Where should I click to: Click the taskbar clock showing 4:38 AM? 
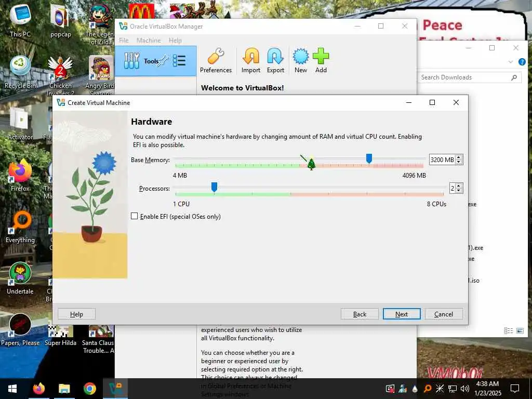point(487,389)
